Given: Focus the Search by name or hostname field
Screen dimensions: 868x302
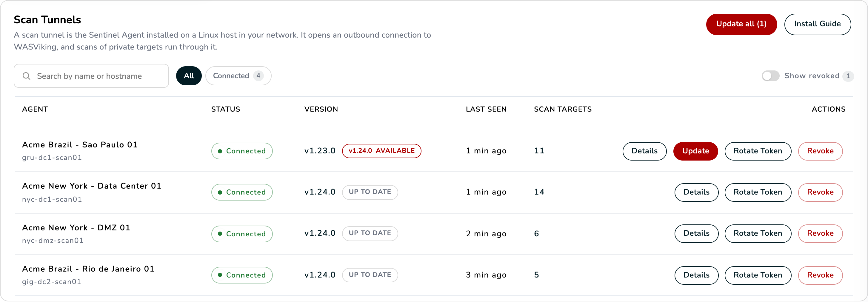Looking at the screenshot, I should 91,76.
